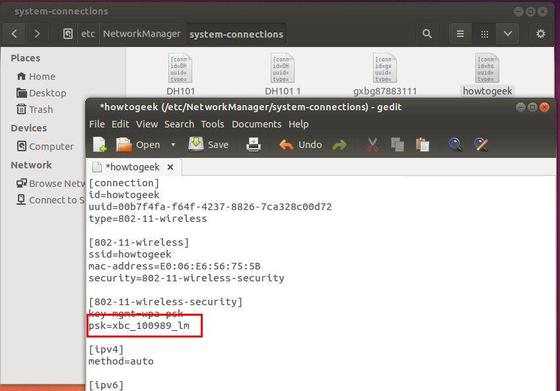The height and width of the screenshot is (391, 560).
Task: Paste from clipboard icon
Action: tap(422, 145)
